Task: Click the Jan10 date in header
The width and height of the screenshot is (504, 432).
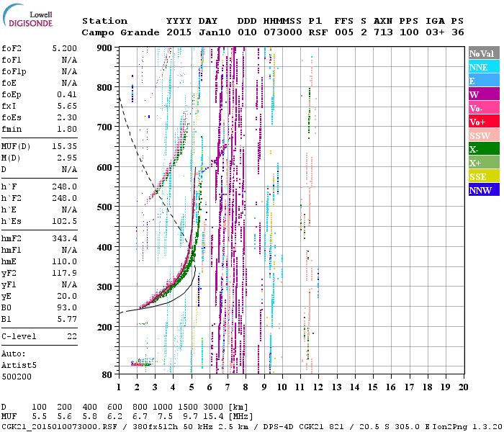Action: coord(215,32)
